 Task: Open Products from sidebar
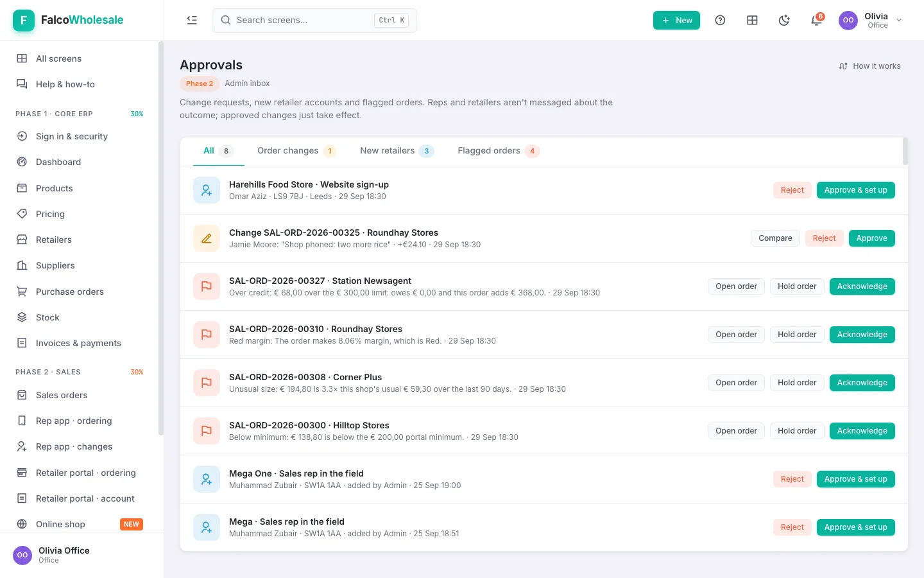point(80,188)
